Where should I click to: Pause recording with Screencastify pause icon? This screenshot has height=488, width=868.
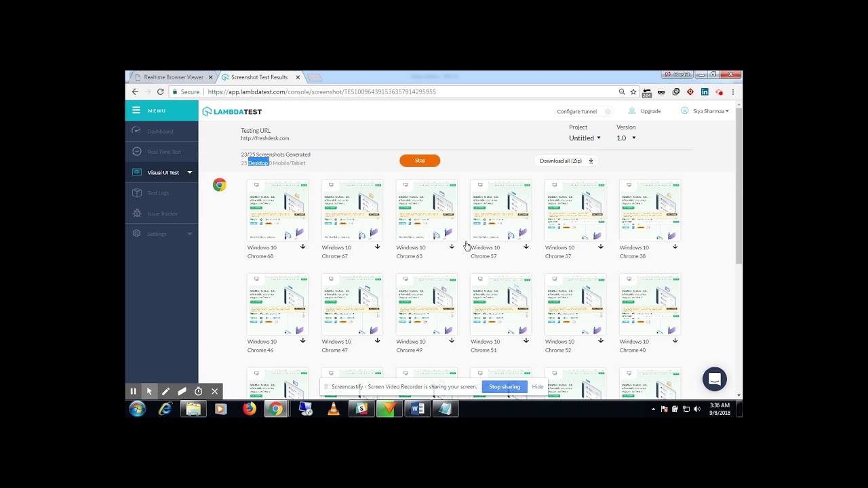134,391
